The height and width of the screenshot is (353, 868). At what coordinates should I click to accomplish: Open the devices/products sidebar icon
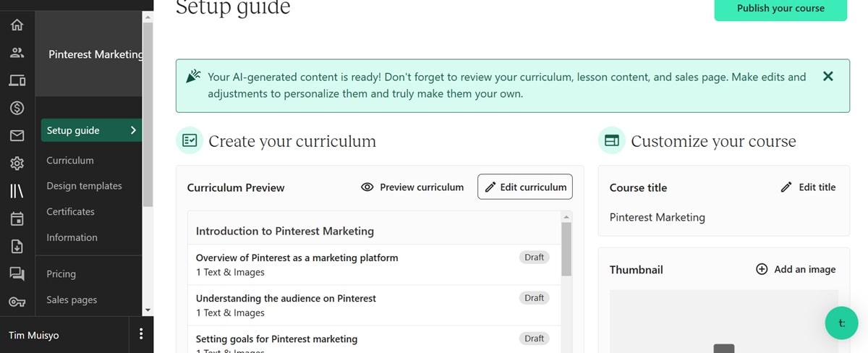coord(17,80)
